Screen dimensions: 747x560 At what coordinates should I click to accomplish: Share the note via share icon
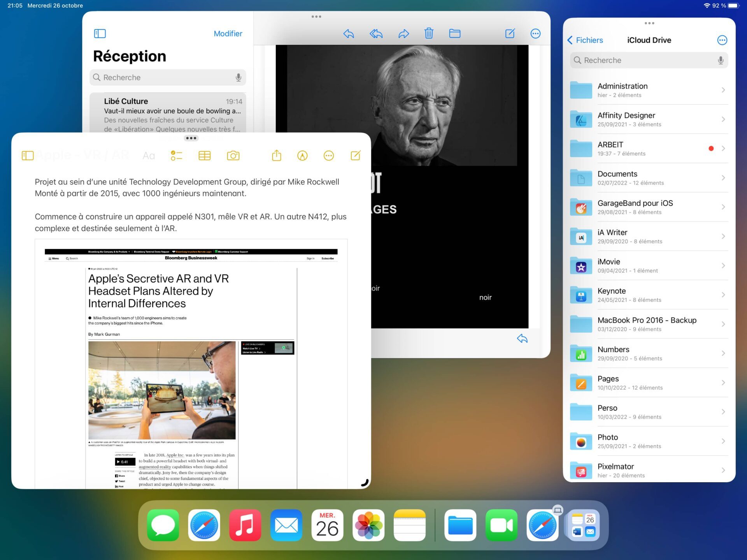[277, 156]
